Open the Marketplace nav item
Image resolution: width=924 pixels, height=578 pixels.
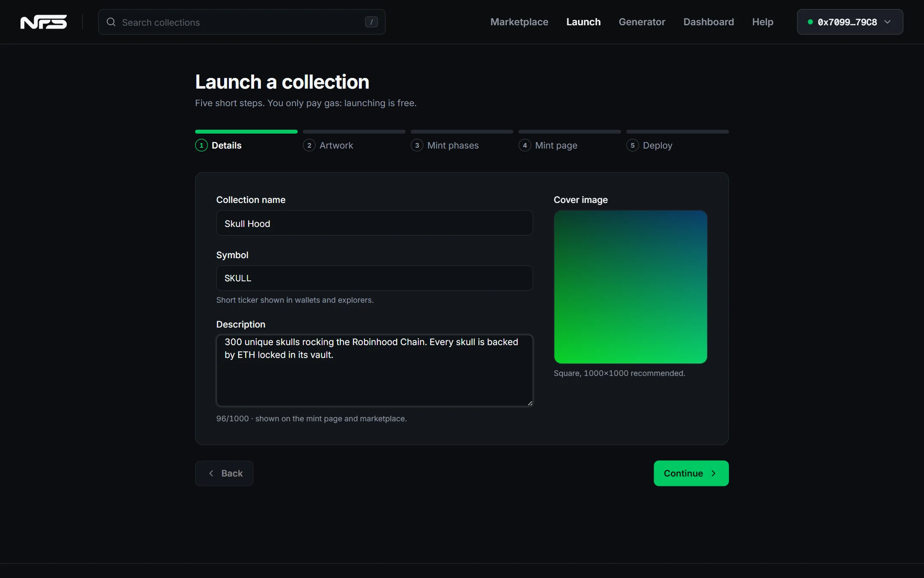(x=519, y=22)
